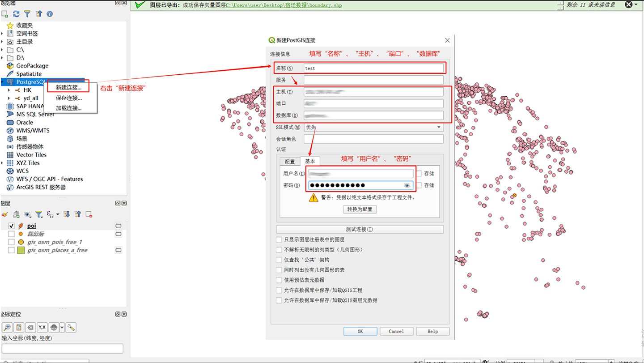Check 只显示图层注册表中的图层 option
This screenshot has height=363, width=644.
[279, 239]
